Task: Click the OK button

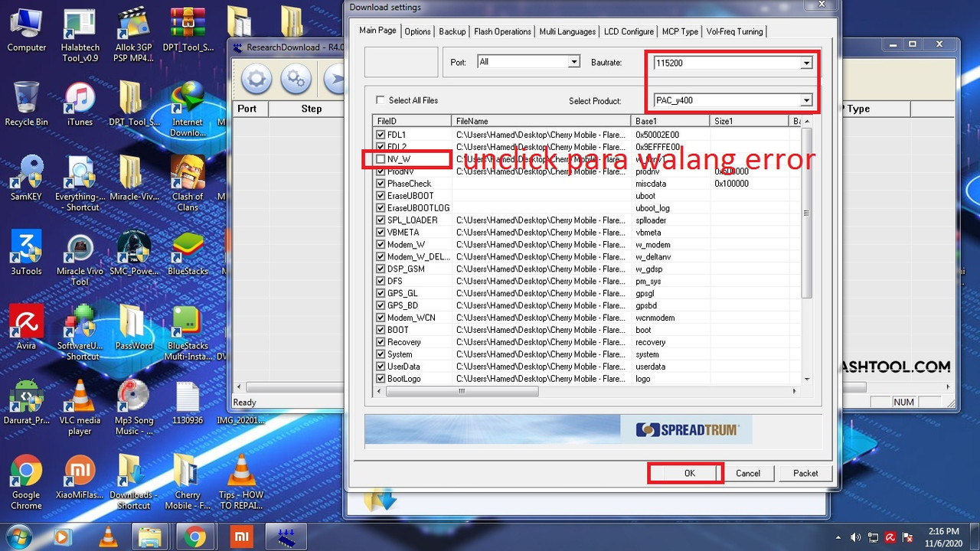Action: (x=689, y=473)
